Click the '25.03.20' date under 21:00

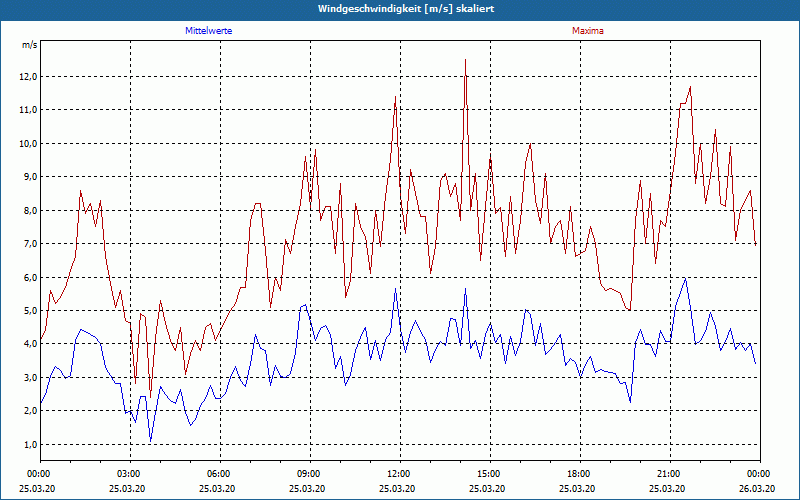[x=667, y=488]
